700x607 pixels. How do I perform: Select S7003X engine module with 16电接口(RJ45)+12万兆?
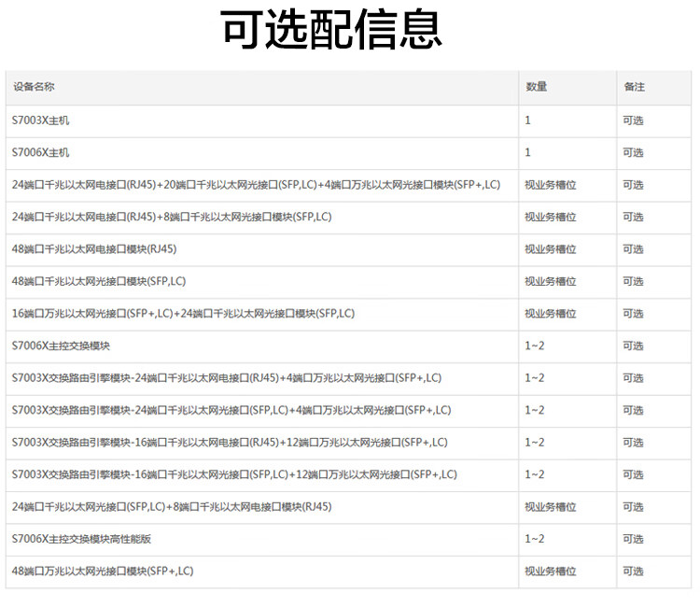tap(230, 443)
